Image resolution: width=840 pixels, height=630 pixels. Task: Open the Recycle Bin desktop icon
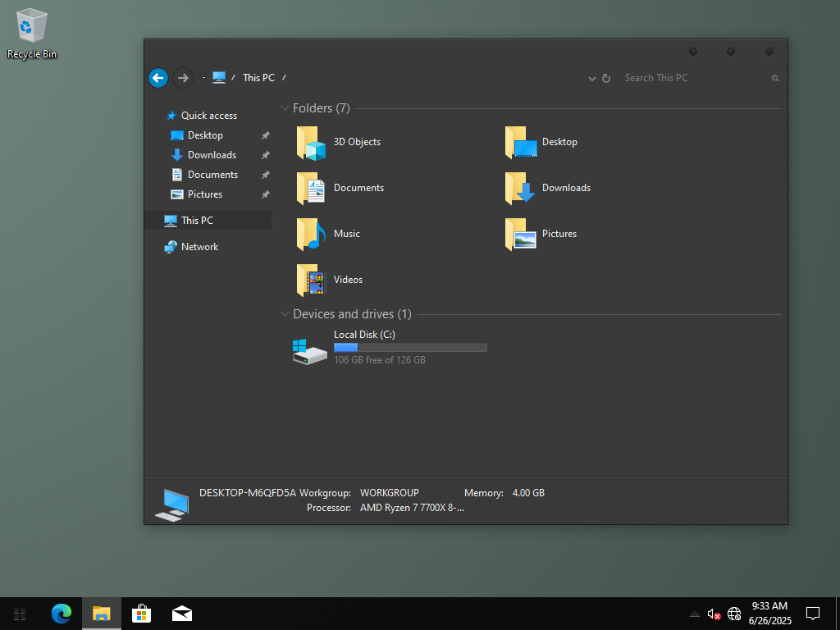tap(32, 33)
